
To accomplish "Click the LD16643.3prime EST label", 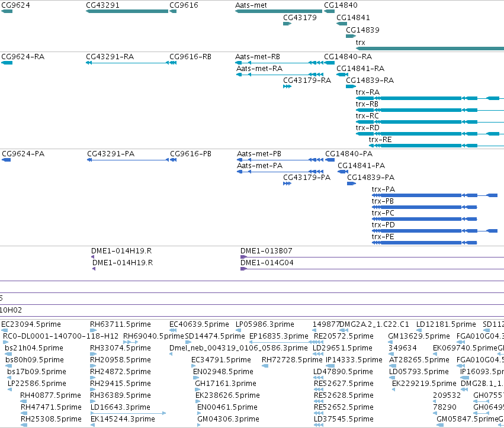I will click(x=120, y=407).
